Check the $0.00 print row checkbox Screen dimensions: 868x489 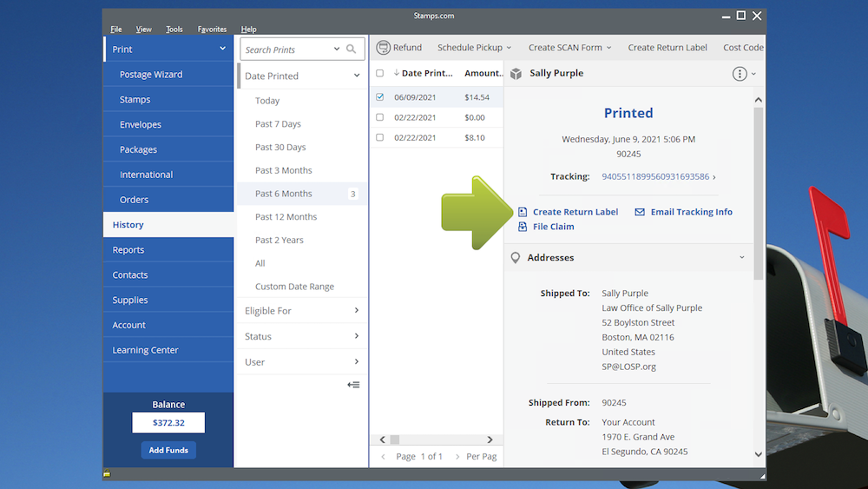coord(379,117)
